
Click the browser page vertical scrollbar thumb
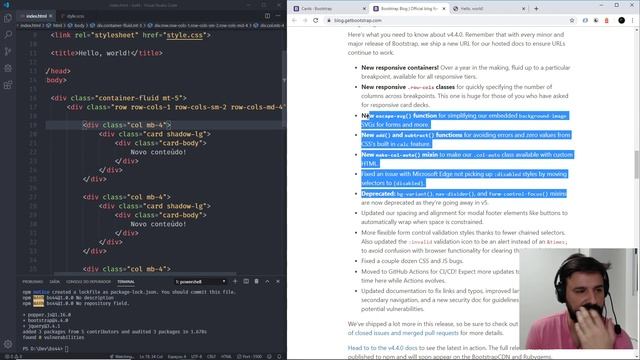click(x=636, y=164)
